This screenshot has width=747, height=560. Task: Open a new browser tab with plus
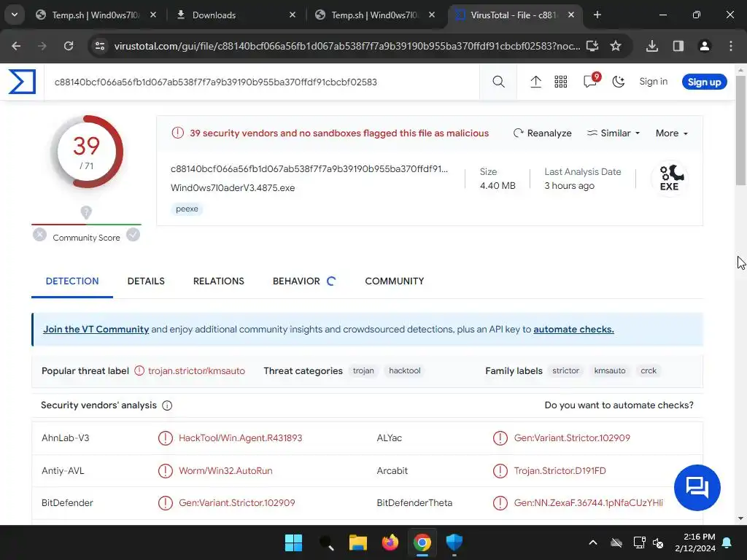pos(597,15)
